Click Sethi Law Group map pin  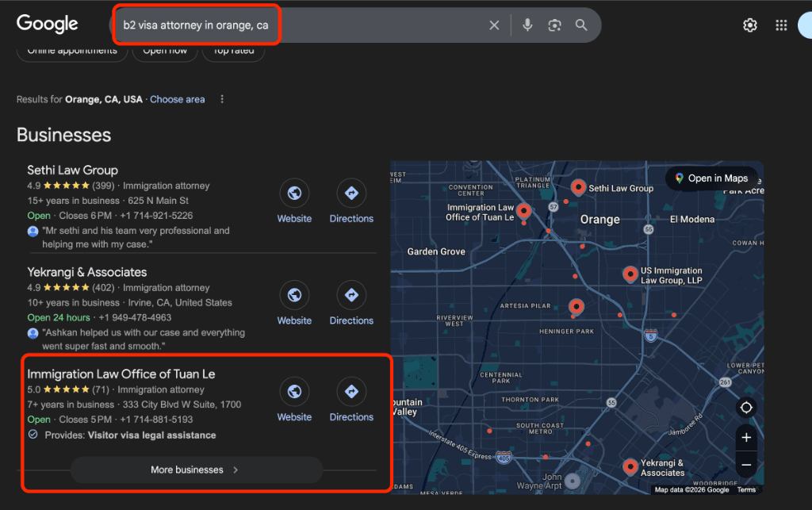[x=578, y=187]
